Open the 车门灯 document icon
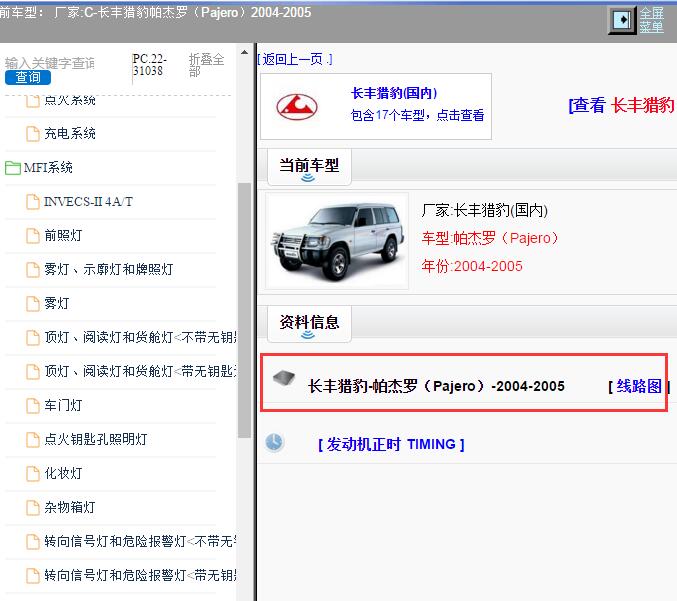677x601 pixels. (33, 405)
